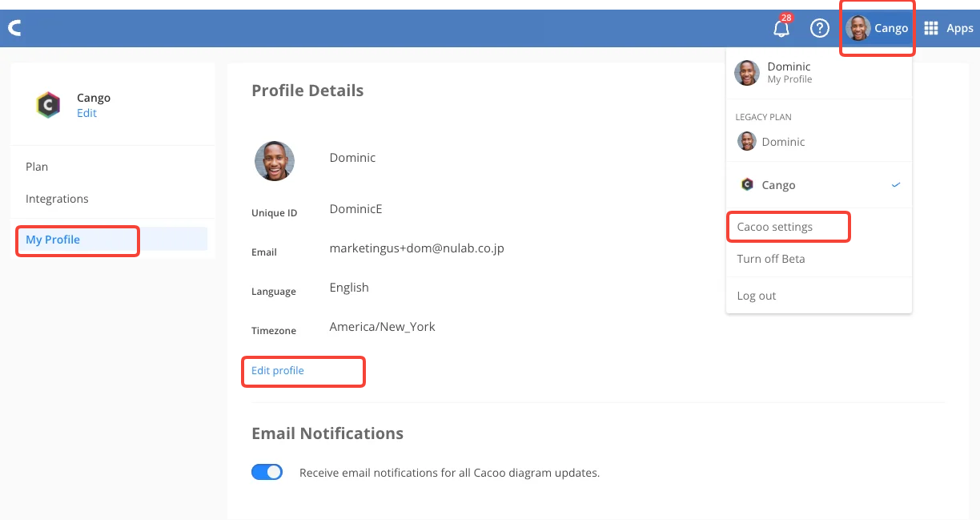
Task: Open the Cango account dropdown in the header
Action: pos(877,27)
